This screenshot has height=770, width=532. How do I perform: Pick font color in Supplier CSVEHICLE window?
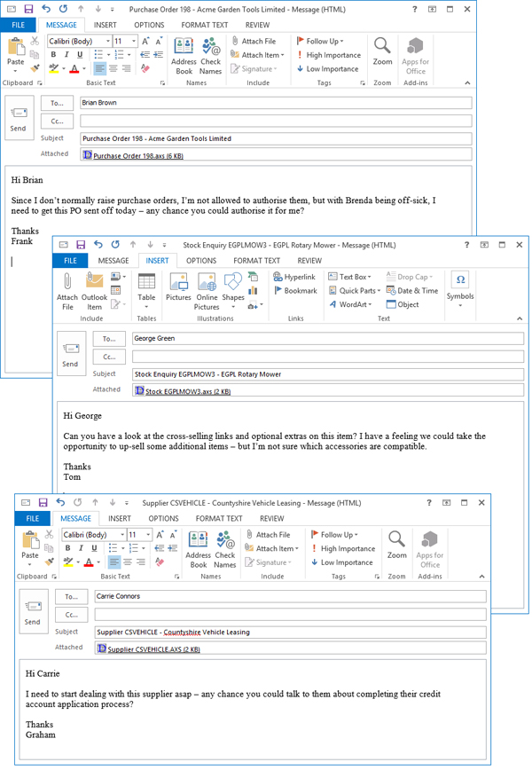pos(89,562)
